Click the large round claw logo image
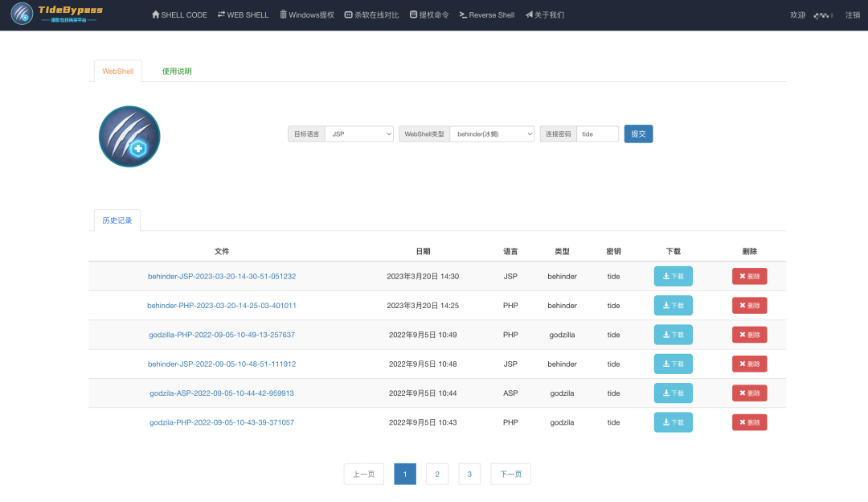 pyautogui.click(x=129, y=136)
